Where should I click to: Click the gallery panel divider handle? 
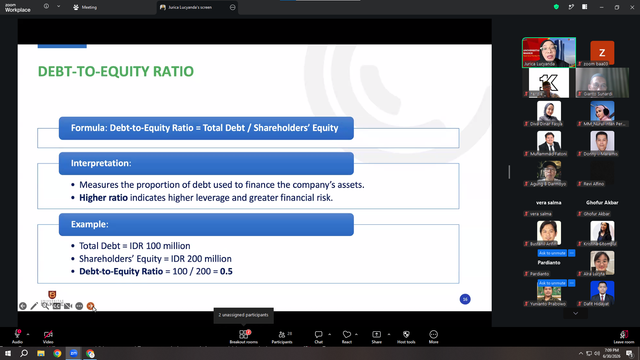(x=509, y=172)
